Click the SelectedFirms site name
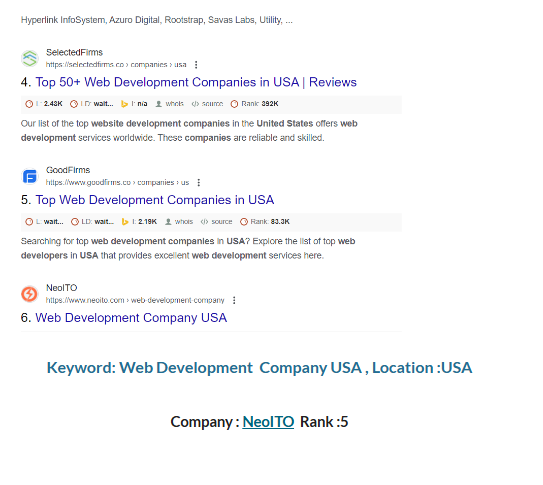543x485 pixels. click(x=74, y=52)
